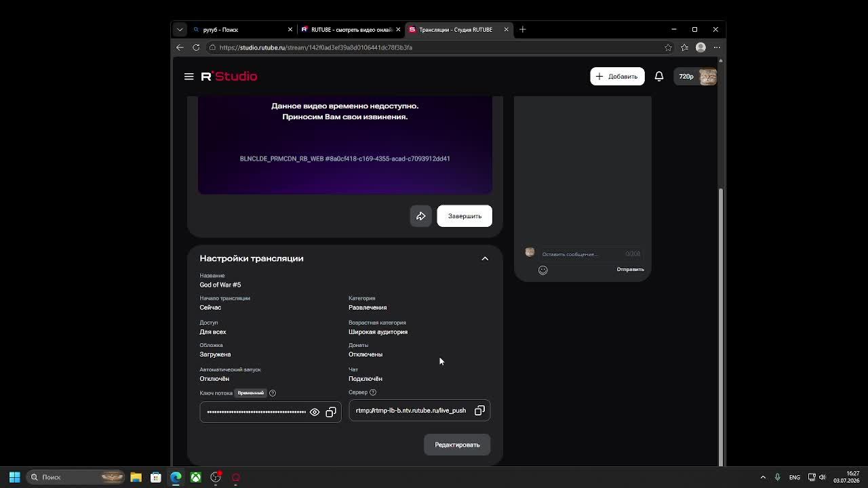Open the notifications bell
The height and width of the screenshot is (488, 868).
pyautogui.click(x=658, y=77)
